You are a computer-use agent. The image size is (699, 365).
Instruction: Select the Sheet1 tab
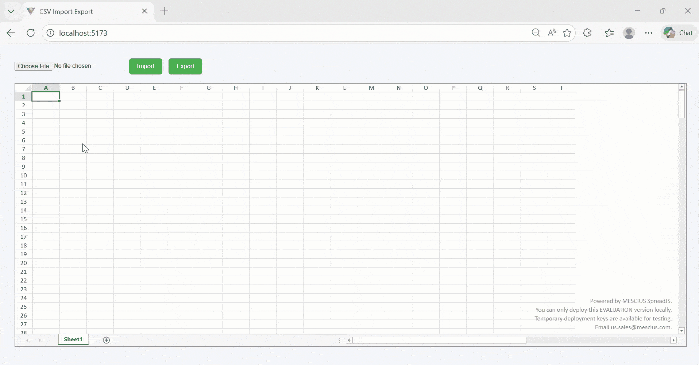73,340
